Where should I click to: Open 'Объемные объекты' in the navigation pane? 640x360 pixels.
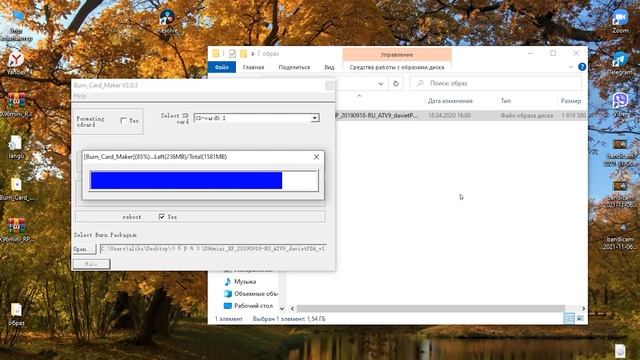(251, 293)
